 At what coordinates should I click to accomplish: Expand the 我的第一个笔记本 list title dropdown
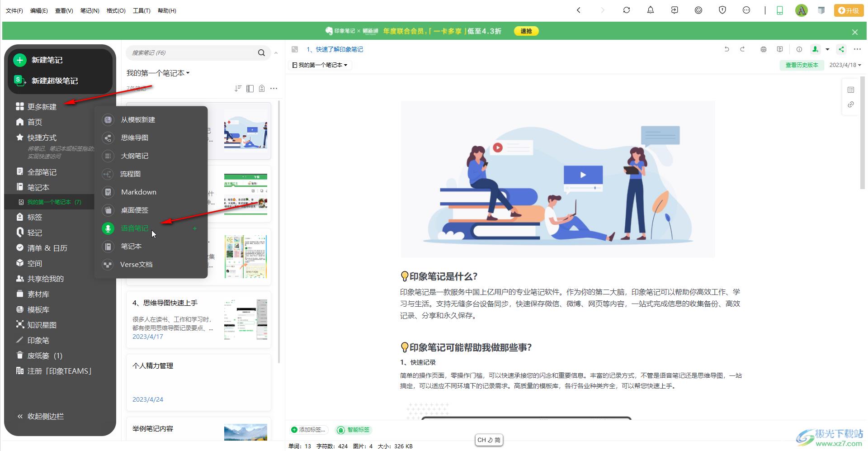click(x=158, y=73)
